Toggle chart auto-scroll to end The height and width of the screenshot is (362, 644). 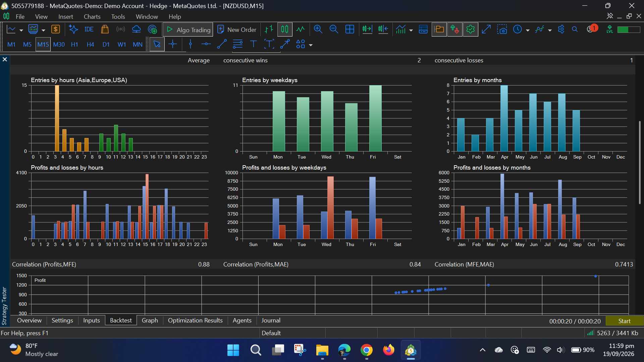[367, 29]
